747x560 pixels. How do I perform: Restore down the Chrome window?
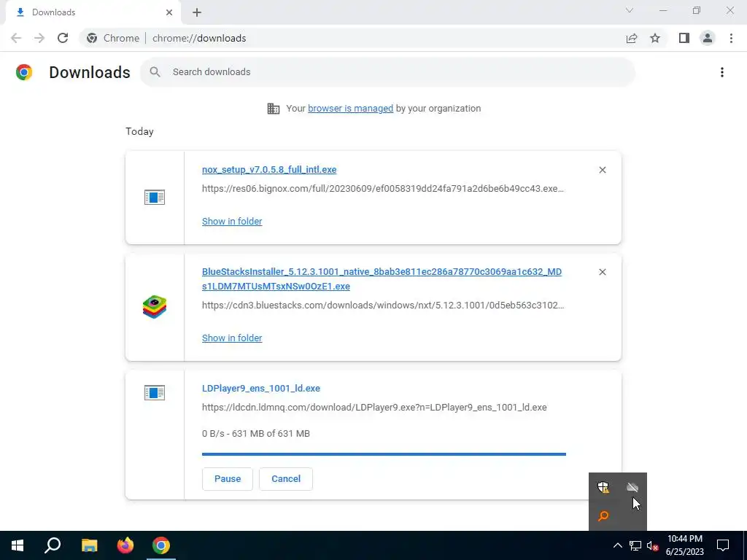(x=697, y=10)
